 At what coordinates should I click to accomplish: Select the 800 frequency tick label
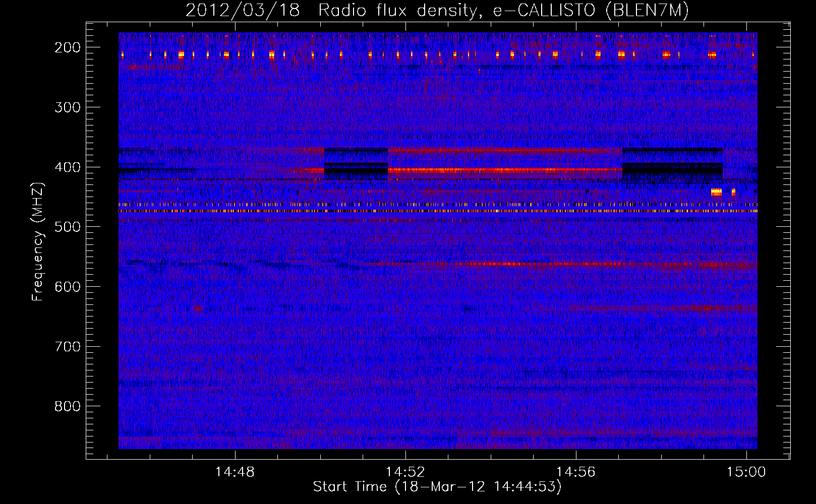[x=68, y=406]
